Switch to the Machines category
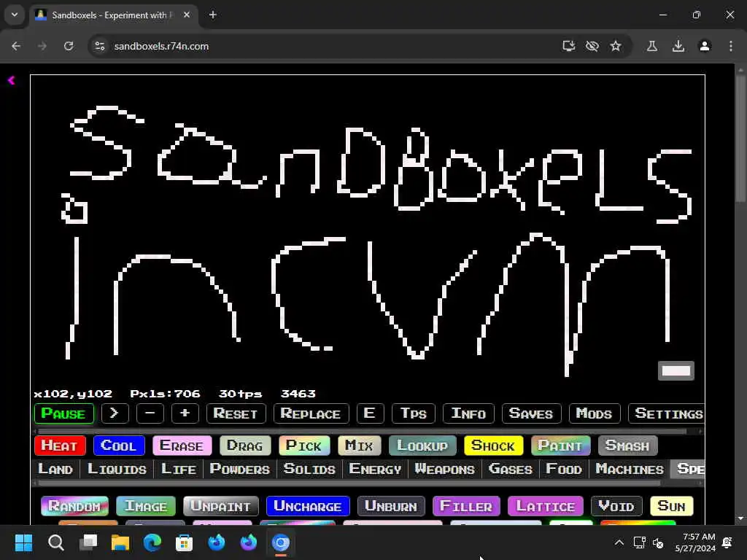 click(x=630, y=469)
